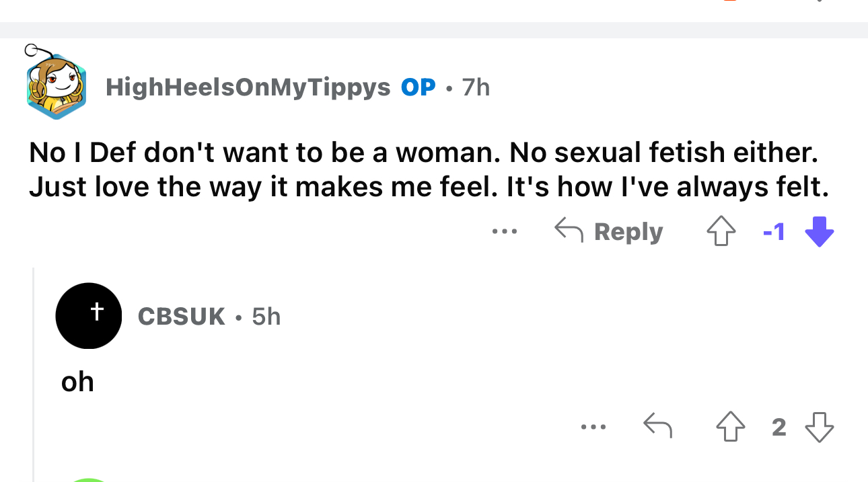Click the "oh" comment text
The width and height of the screenshot is (868, 482).
pos(77,382)
